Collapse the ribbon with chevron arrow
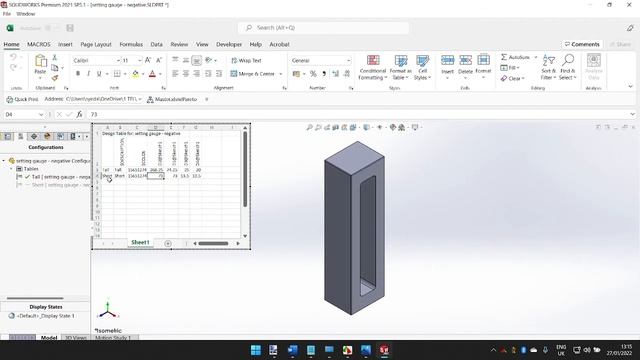Image resolution: width=640 pixels, height=360 pixels. coord(630,87)
